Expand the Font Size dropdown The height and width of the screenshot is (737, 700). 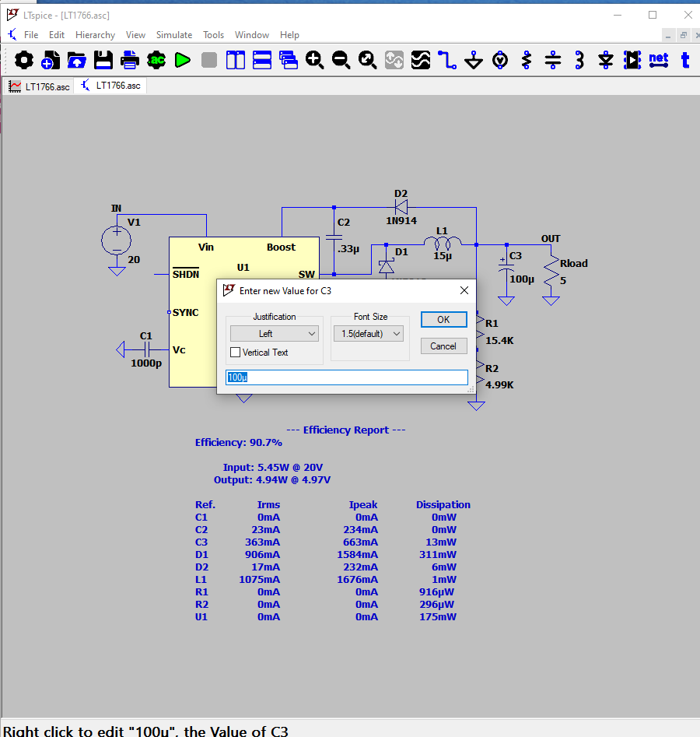370,334
